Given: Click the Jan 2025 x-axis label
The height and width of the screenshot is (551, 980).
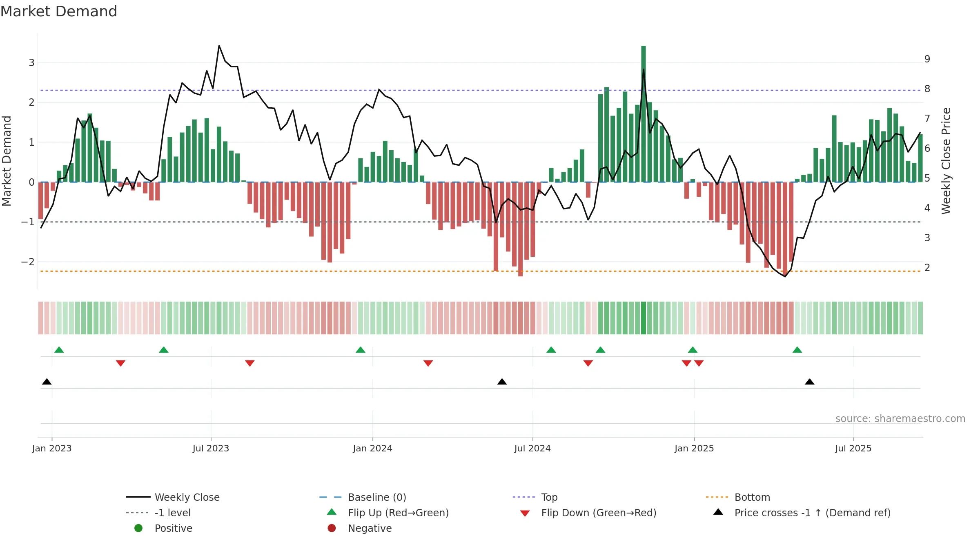Looking at the screenshot, I should pos(695,449).
